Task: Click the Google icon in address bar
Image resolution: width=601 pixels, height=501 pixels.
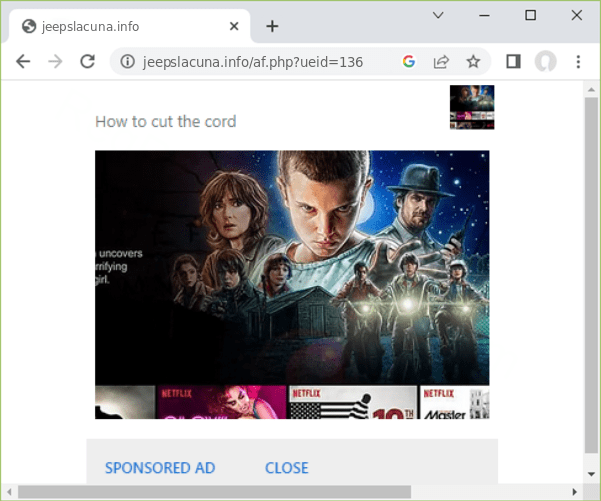Action: tap(408, 62)
